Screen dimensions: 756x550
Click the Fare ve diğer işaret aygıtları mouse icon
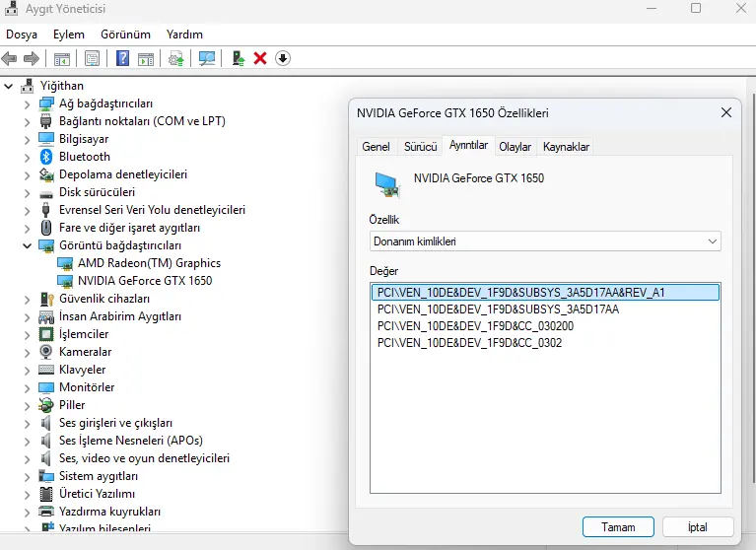pos(46,228)
